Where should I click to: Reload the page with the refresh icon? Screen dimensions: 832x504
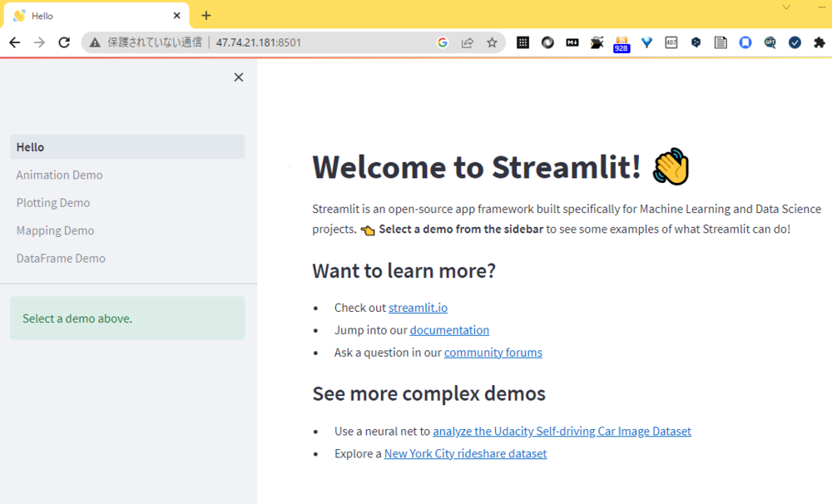click(64, 42)
